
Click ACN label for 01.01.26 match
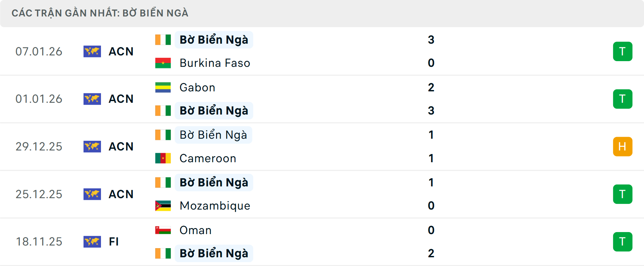(121, 99)
